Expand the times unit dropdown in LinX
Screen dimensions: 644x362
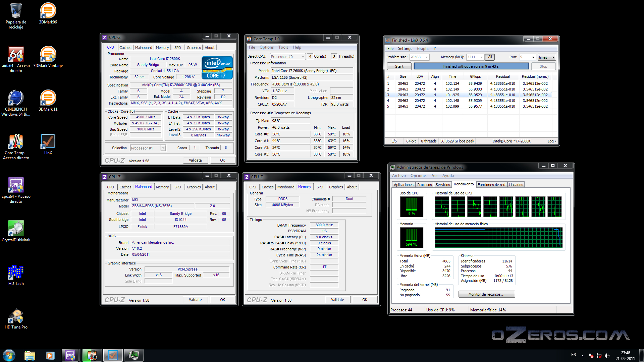tap(547, 57)
